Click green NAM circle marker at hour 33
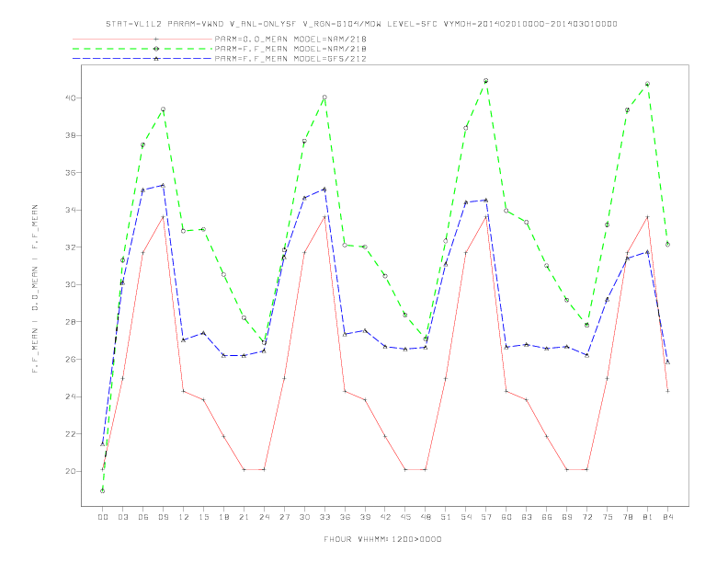Screen dimensions: 728x563 click(324, 98)
